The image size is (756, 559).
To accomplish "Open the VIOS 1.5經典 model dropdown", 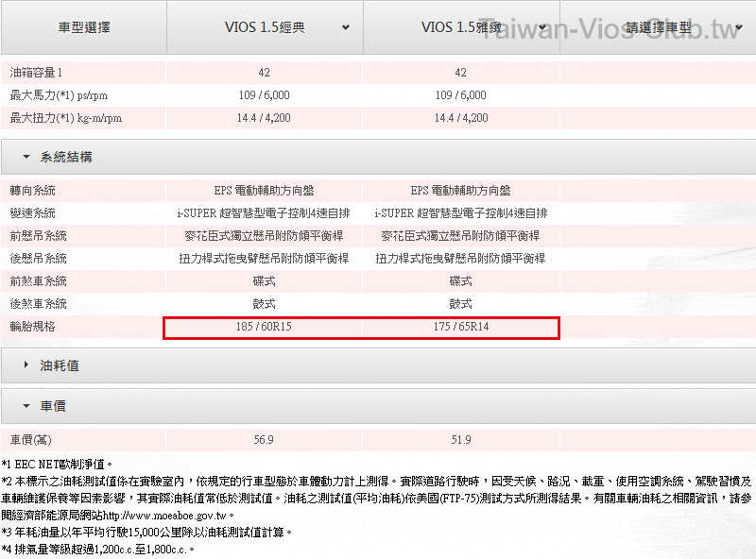I will pyautogui.click(x=265, y=27).
